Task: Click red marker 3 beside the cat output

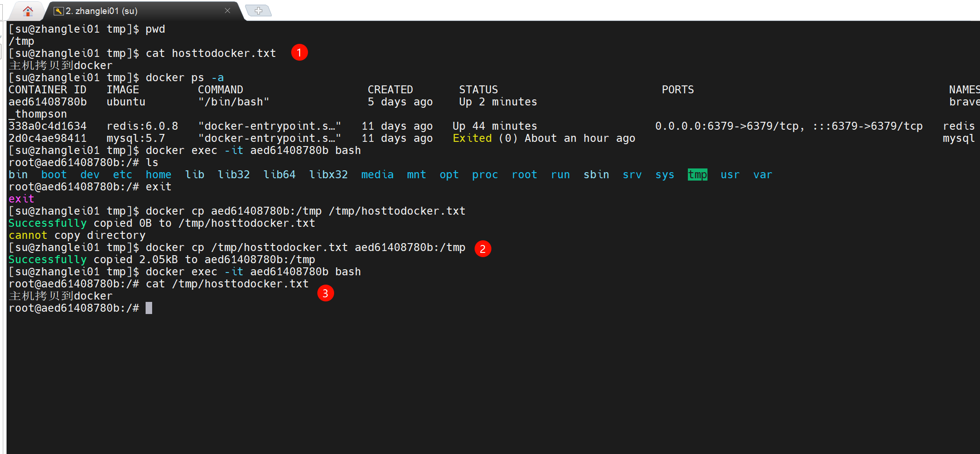Action: [325, 293]
